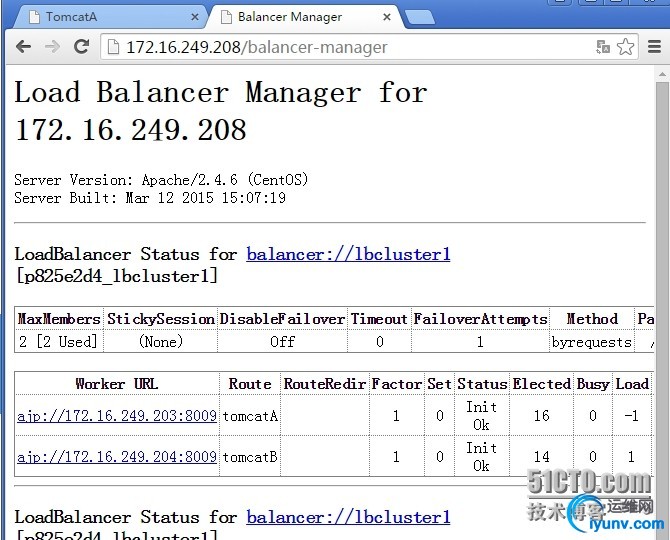Close the Balancer Manager tab
This screenshot has height=540, width=670.
[387, 17]
